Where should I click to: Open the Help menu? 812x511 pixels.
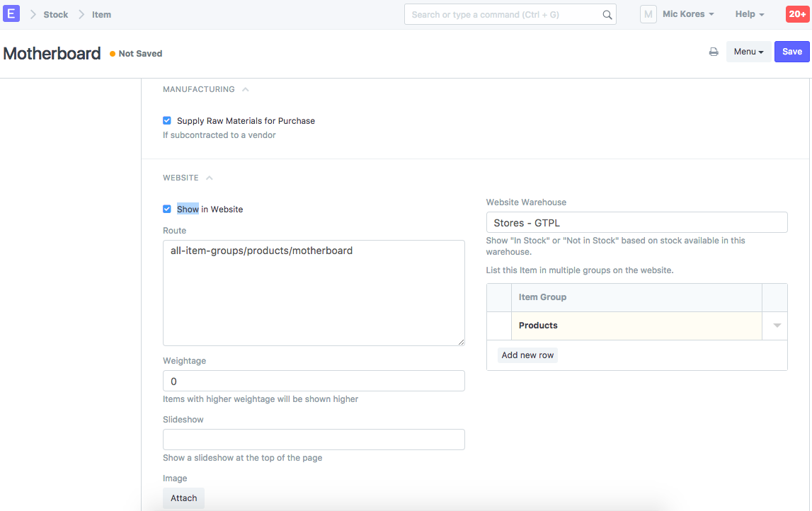749,14
